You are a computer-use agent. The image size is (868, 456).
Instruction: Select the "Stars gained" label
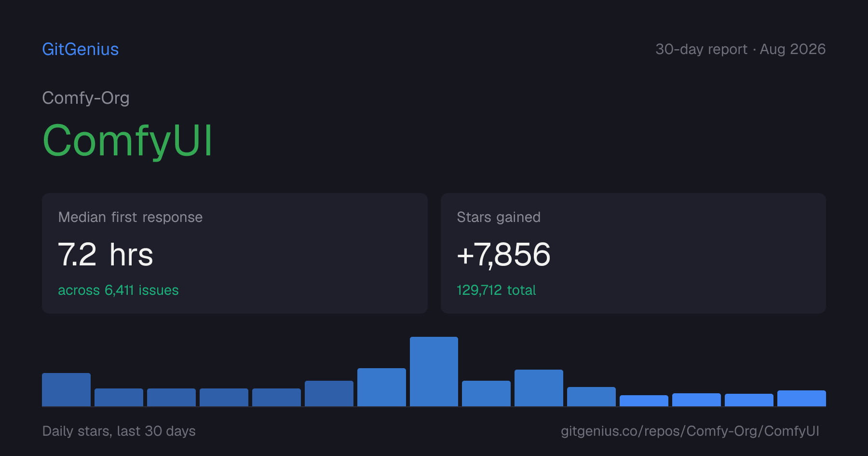coord(499,217)
